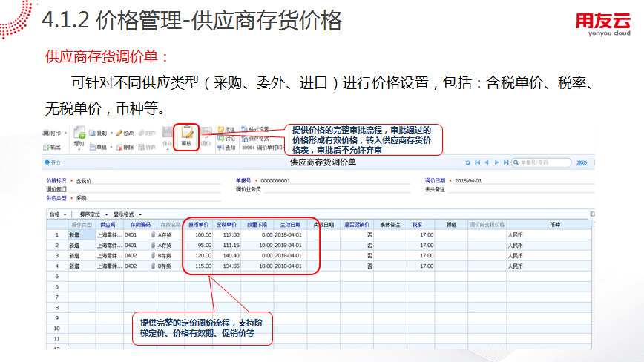Go to first record arrow
Screen dimensions: 644x362
pyautogui.click(x=477, y=162)
